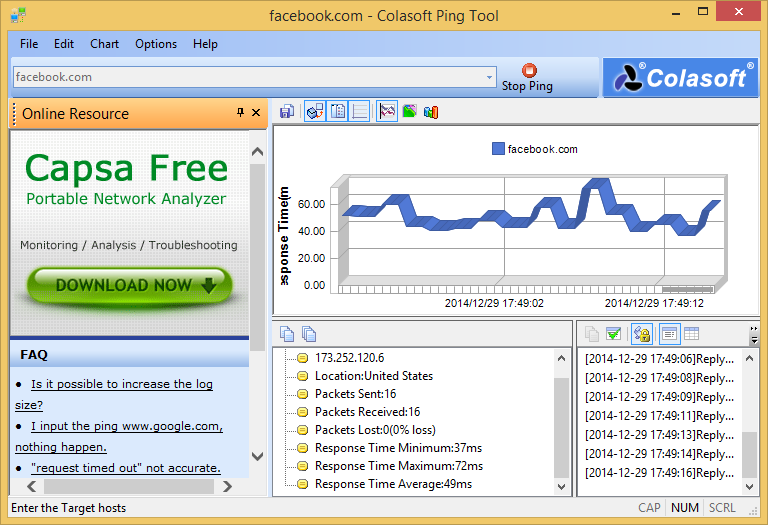Toggle the 3D view chart icon
Screen dimensions: 768x525
coord(315,112)
